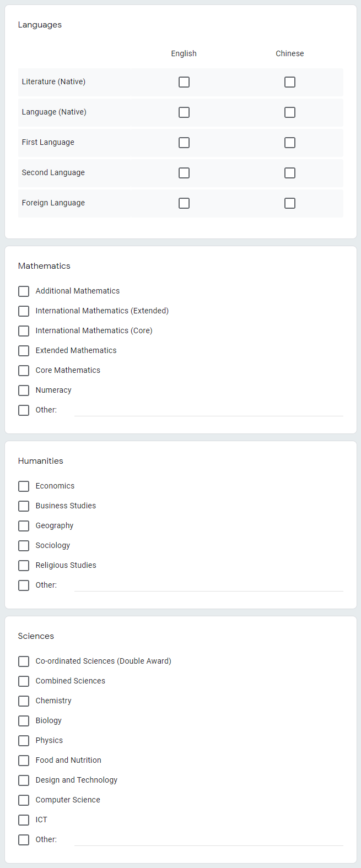Check English for Literature (Native)
361x868 pixels.
point(184,82)
